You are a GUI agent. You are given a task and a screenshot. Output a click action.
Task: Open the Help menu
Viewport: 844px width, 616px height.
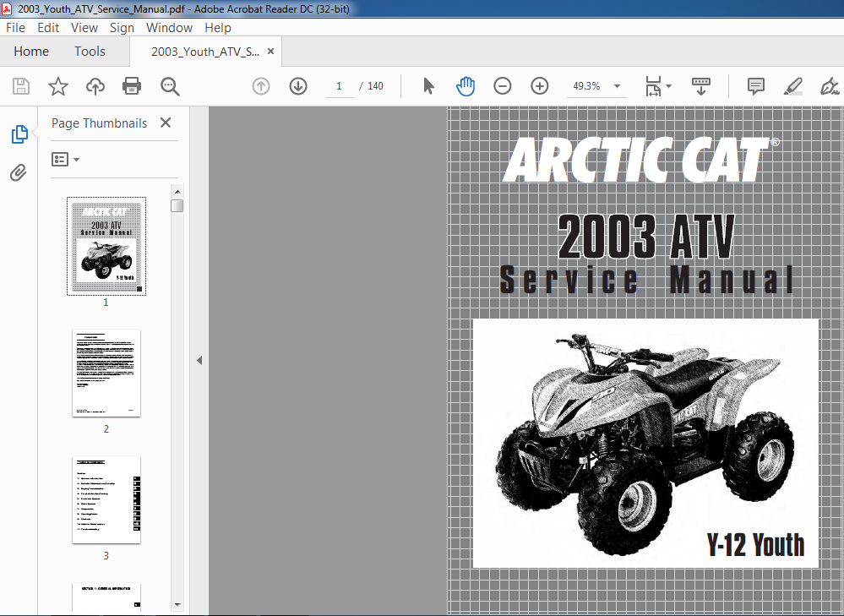tap(217, 27)
